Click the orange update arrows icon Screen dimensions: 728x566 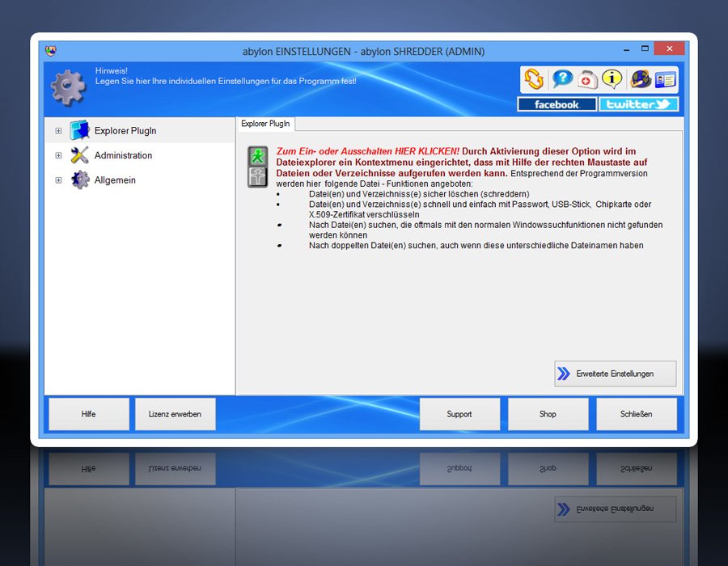click(534, 79)
